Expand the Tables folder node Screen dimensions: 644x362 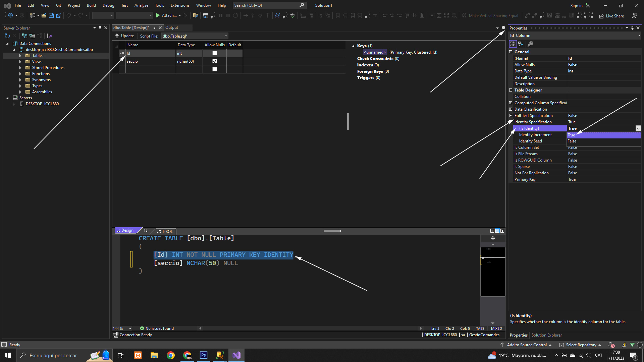coord(20,56)
